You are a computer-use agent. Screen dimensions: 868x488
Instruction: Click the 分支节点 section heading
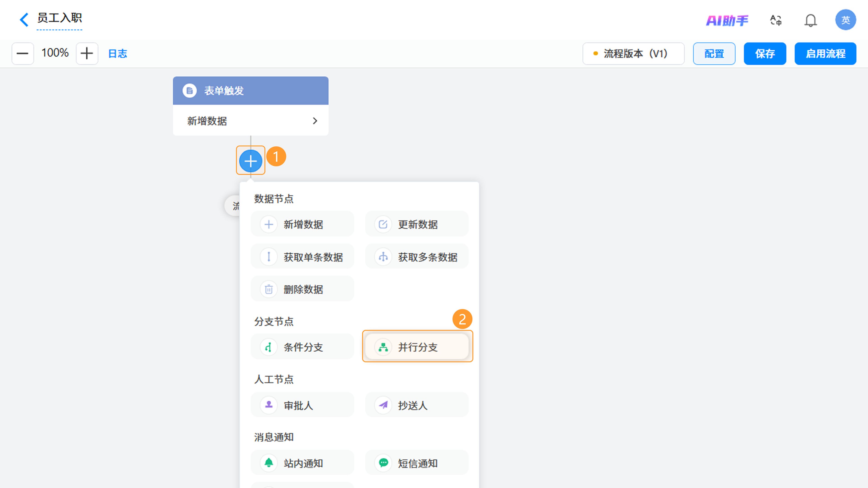(x=274, y=322)
